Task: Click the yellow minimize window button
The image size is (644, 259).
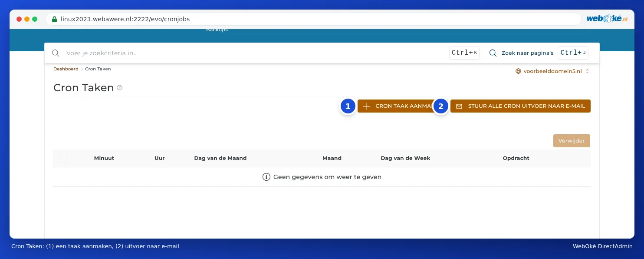Action: coord(27,19)
